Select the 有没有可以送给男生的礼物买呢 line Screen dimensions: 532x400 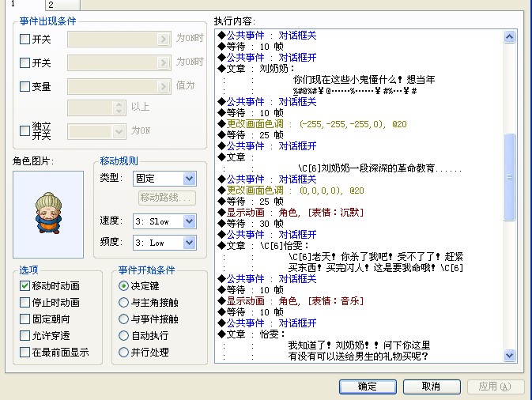click(x=358, y=357)
